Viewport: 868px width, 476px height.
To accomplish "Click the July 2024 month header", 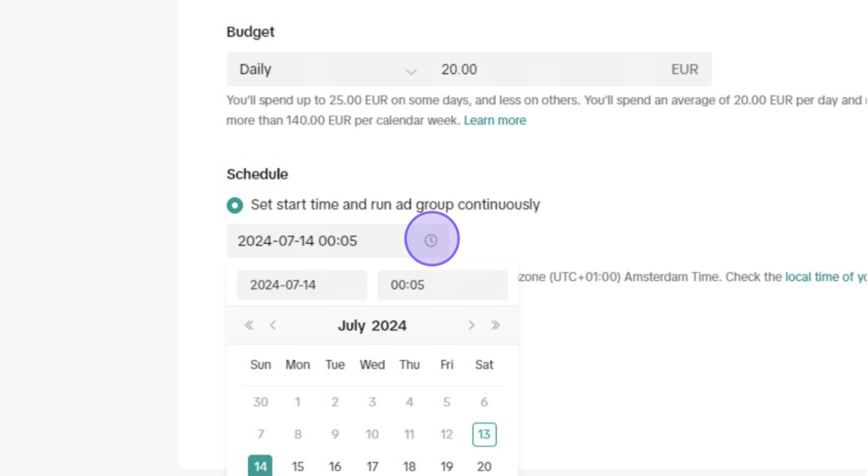I will pos(372,325).
